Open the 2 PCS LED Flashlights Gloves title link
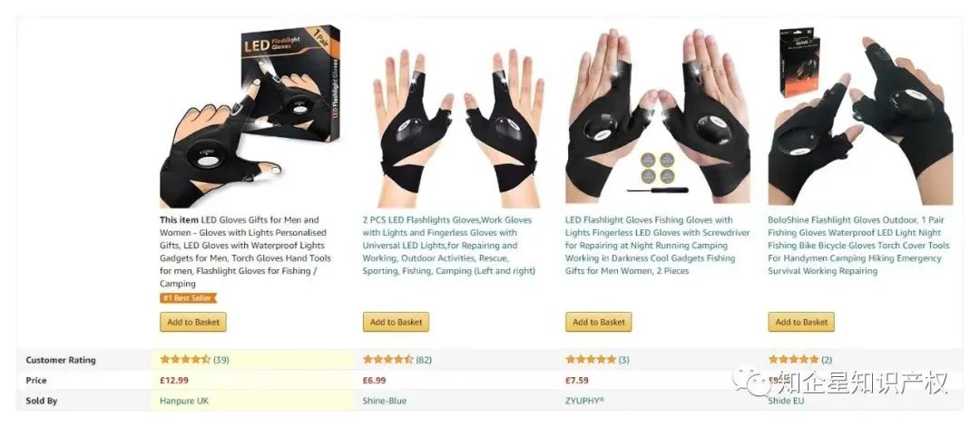Image resolution: width=980 pixels, height=426 pixels. click(x=449, y=246)
